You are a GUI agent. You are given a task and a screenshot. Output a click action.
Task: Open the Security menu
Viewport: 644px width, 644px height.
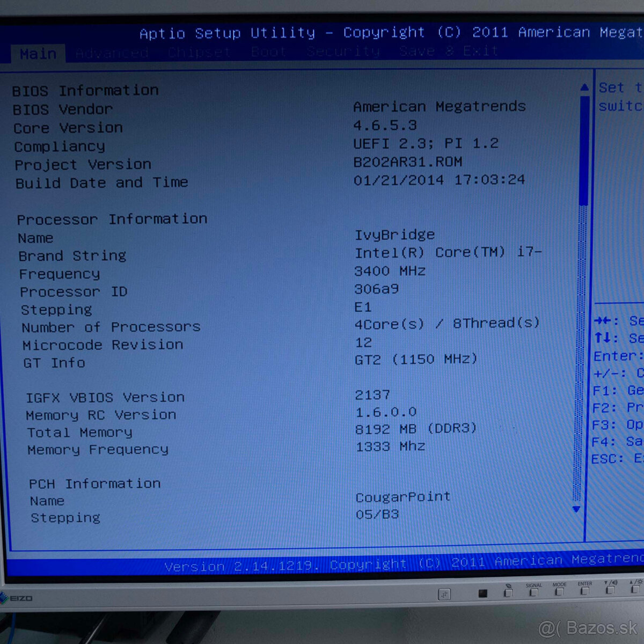(342, 52)
